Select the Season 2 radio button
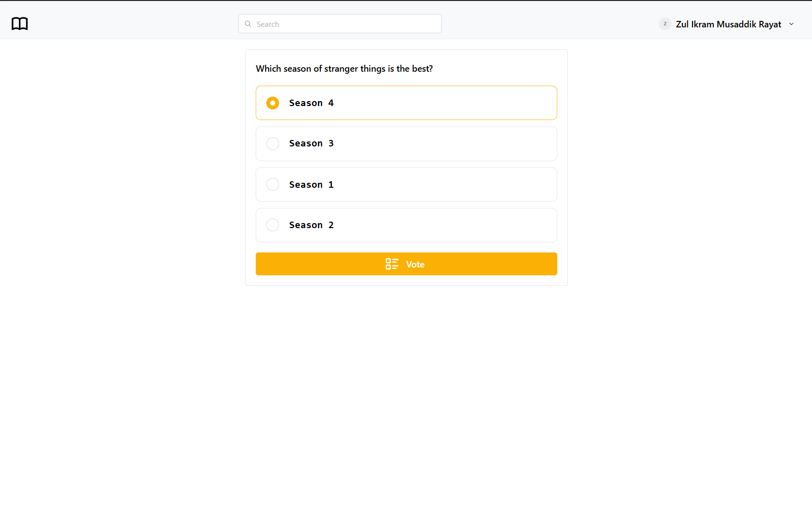812x509 pixels. (272, 225)
